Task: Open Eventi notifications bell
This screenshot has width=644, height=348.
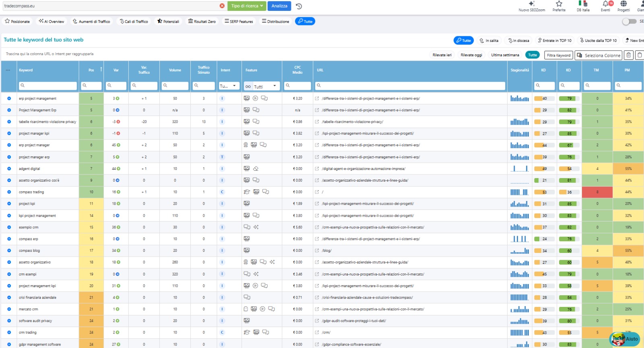Action: pos(605,6)
